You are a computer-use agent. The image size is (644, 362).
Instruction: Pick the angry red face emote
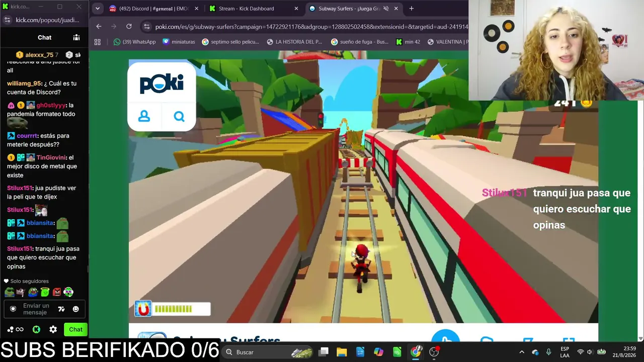[x=57, y=292]
